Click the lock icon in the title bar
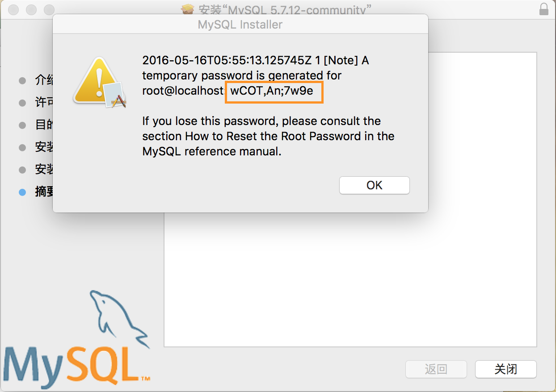556x392 pixels. (544, 9)
